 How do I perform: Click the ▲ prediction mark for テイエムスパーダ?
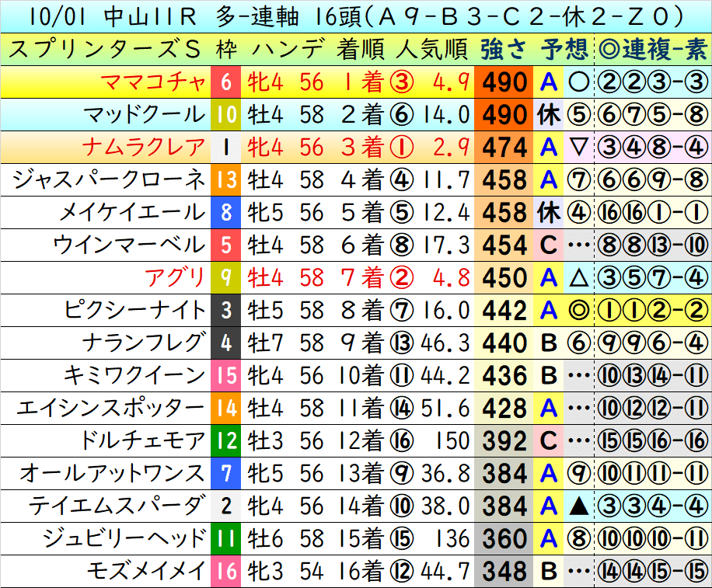[x=578, y=506]
